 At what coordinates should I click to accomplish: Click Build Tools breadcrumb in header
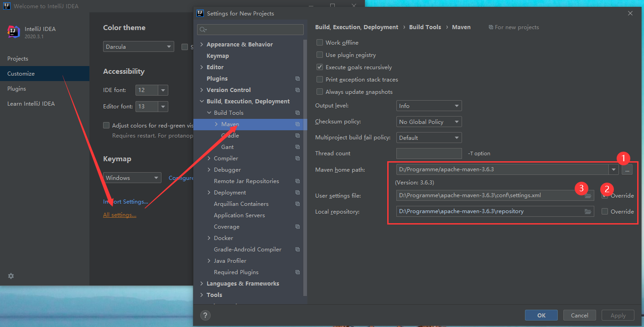click(x=425, y=27)
